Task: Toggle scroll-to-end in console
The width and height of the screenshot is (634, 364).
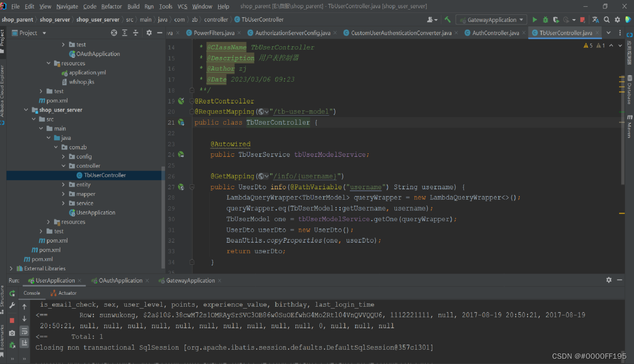Action: tap(24, 342)
